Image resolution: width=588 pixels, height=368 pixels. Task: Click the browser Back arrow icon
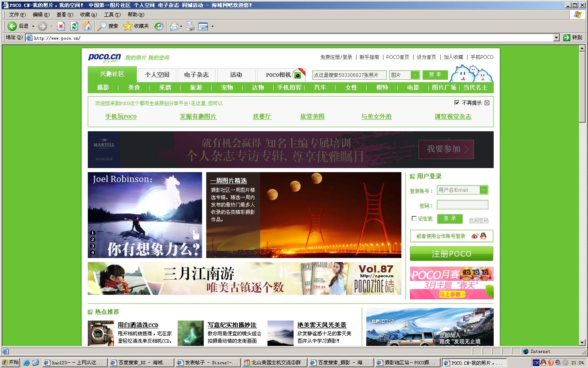click(12, 26)
